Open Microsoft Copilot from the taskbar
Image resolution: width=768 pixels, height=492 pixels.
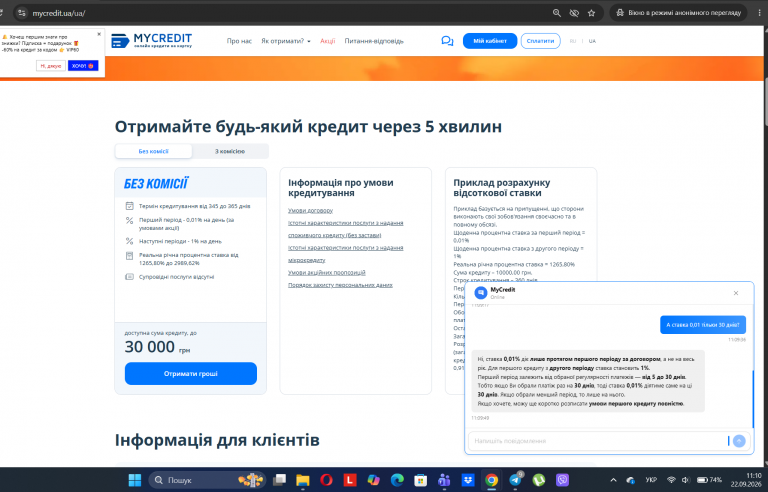click(x=373, y=480)
